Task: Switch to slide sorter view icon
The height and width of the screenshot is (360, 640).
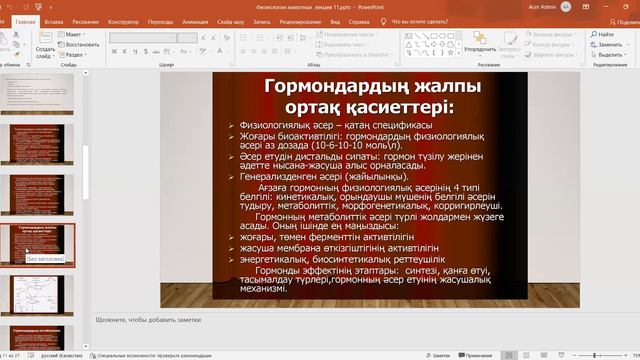Action: (527, 356)
